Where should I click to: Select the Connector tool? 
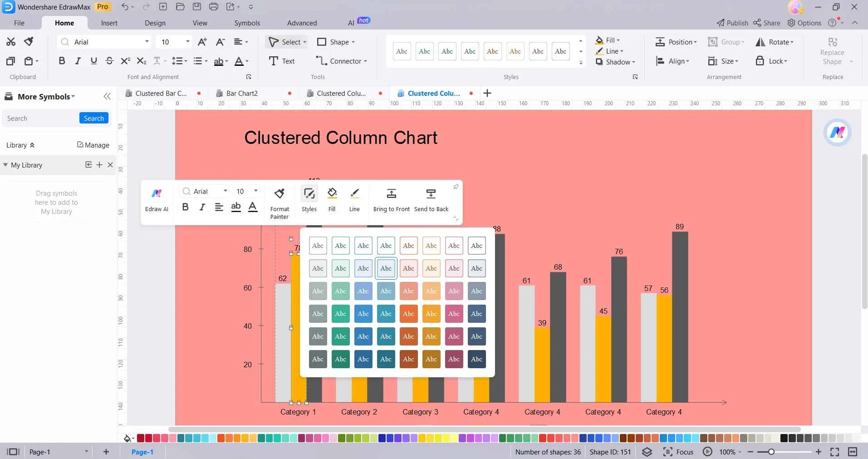coord(341,61)
